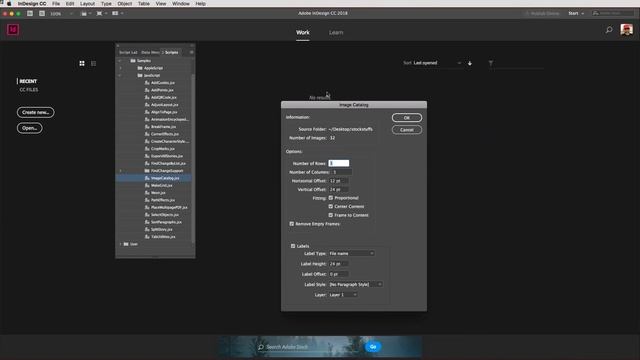Viewport: 640px width, 360px height.
Task: Open the Label Type dropdown
Action: (x=351, y=253)
